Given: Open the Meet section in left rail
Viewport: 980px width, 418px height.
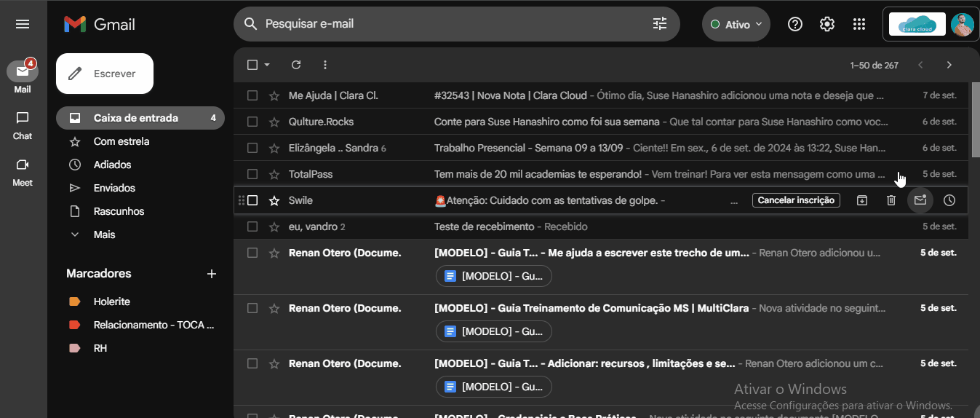Looking at the screenshot, I should point(23,172).
